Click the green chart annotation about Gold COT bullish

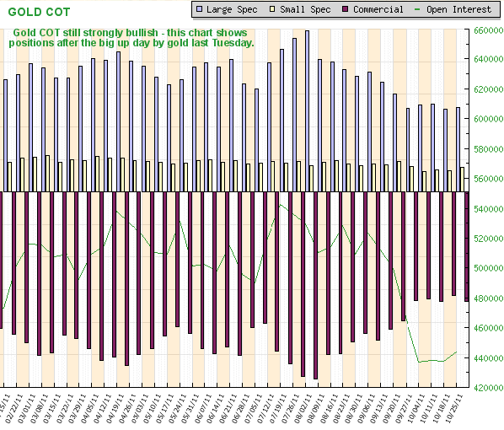[131, 38]
